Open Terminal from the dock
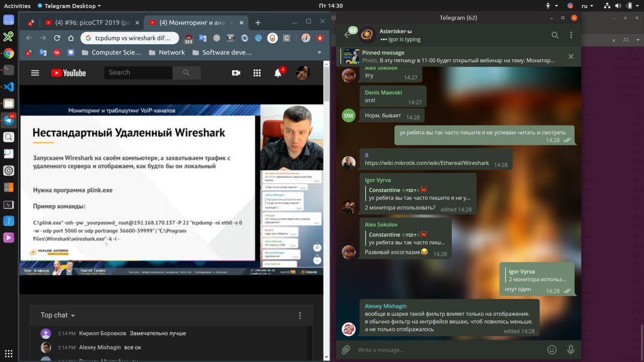The height and width of the screenshot is (362, 644). point(9,70)
